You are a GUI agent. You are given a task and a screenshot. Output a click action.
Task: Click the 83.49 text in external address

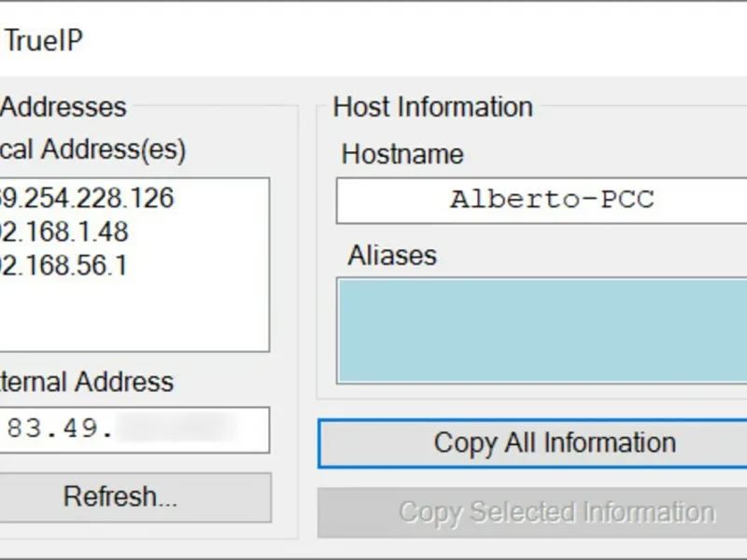pos(58,429)
